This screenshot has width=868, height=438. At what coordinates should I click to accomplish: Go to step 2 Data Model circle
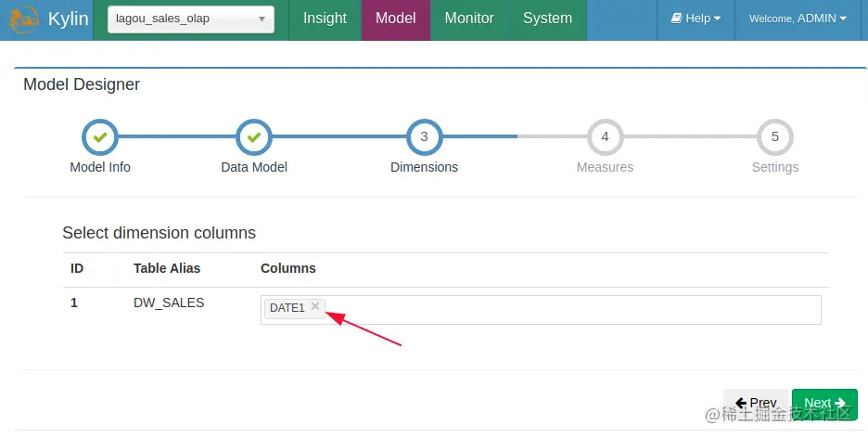[x=254, y=137]
